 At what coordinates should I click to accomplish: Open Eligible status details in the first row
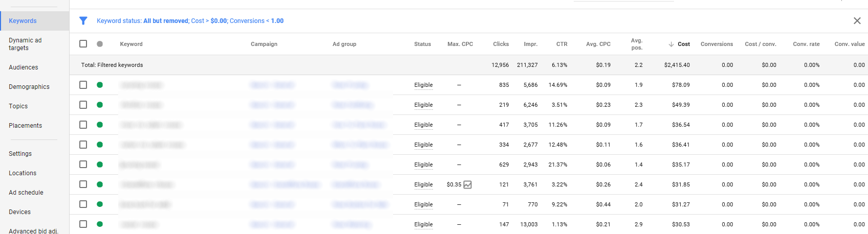(423, 85)
